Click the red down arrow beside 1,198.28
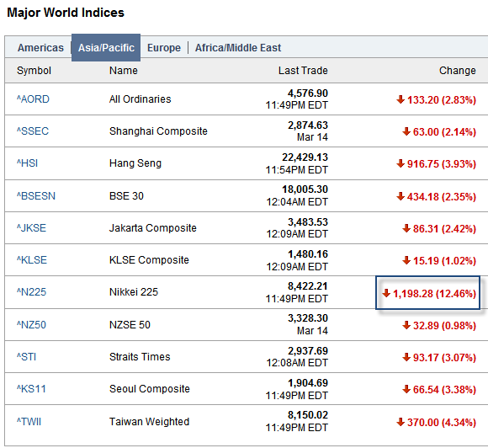 click(x=386, y=293)
